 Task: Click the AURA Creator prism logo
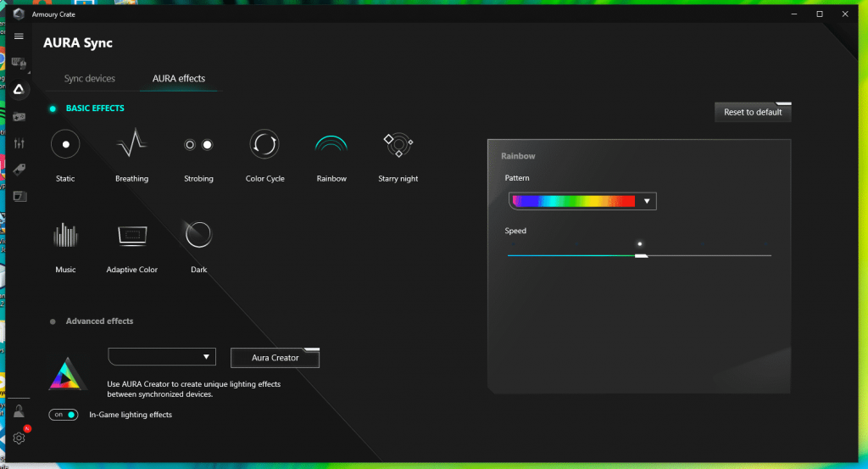tap(66, 374)
